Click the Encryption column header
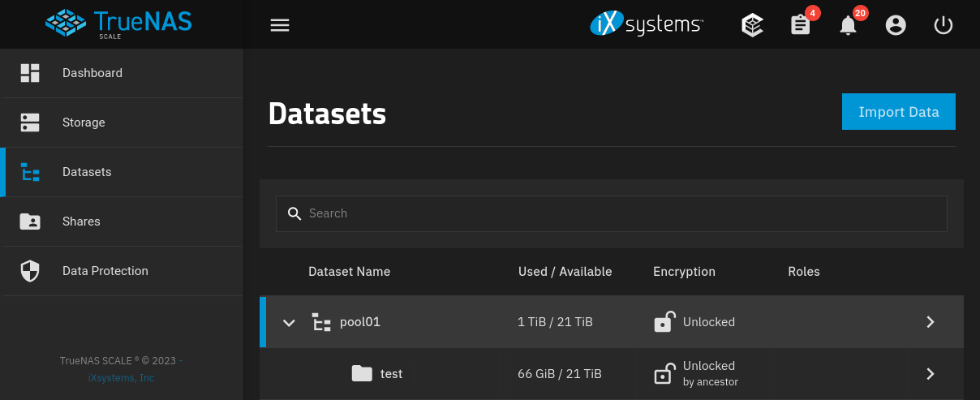 click(x=684, y=272)
